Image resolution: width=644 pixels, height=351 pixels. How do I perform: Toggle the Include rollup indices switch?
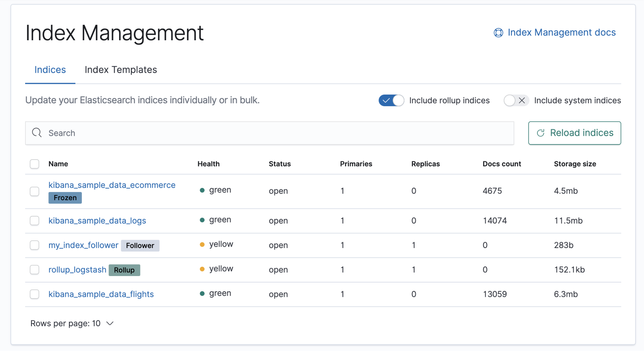[390, 100]
